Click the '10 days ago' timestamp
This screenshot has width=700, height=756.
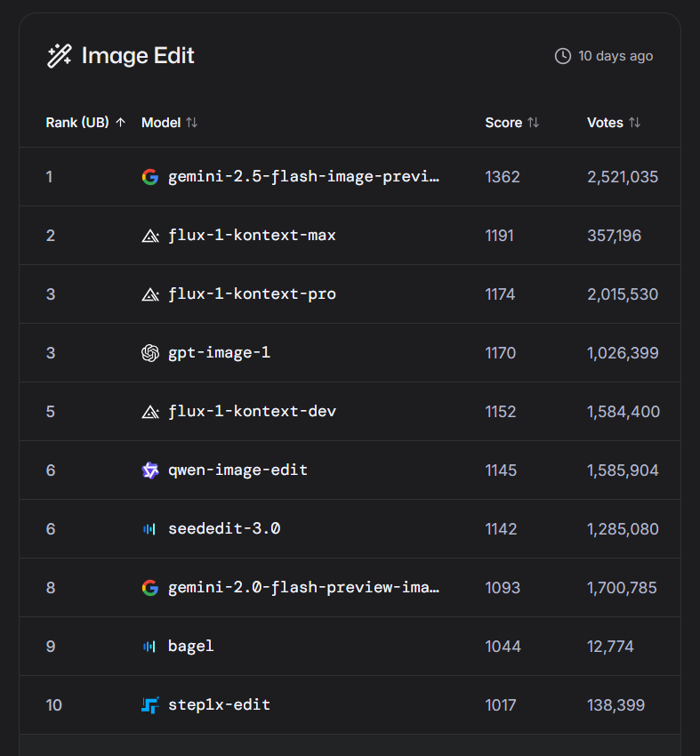[x=616, y=56]
